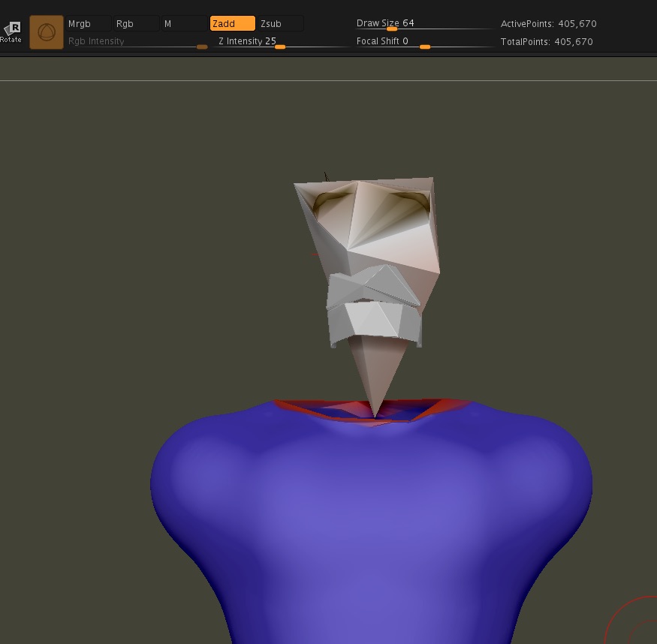Screen dimensions: 657x644
Task: Click the low-poly head model
Action: coord(375,225)
